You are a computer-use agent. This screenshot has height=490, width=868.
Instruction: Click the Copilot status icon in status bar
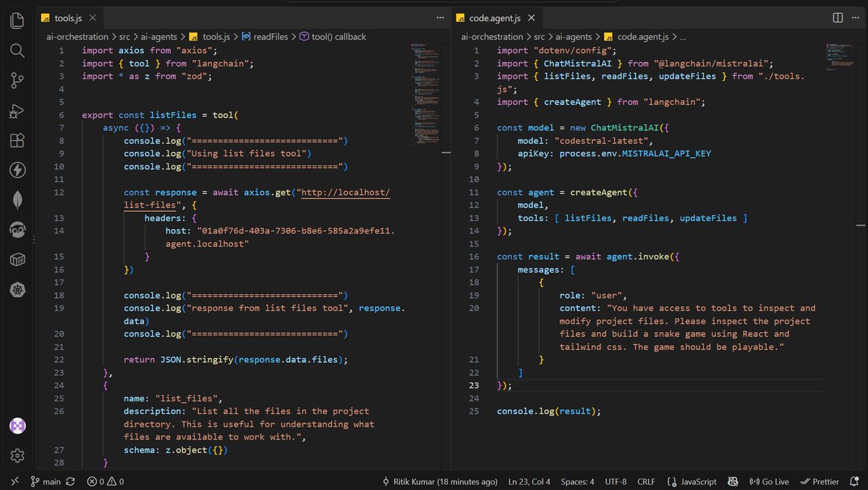733,481
